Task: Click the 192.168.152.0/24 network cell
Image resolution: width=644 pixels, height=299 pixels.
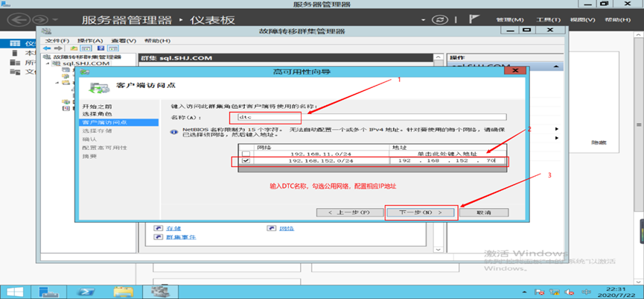Action: tap(321, 161)
